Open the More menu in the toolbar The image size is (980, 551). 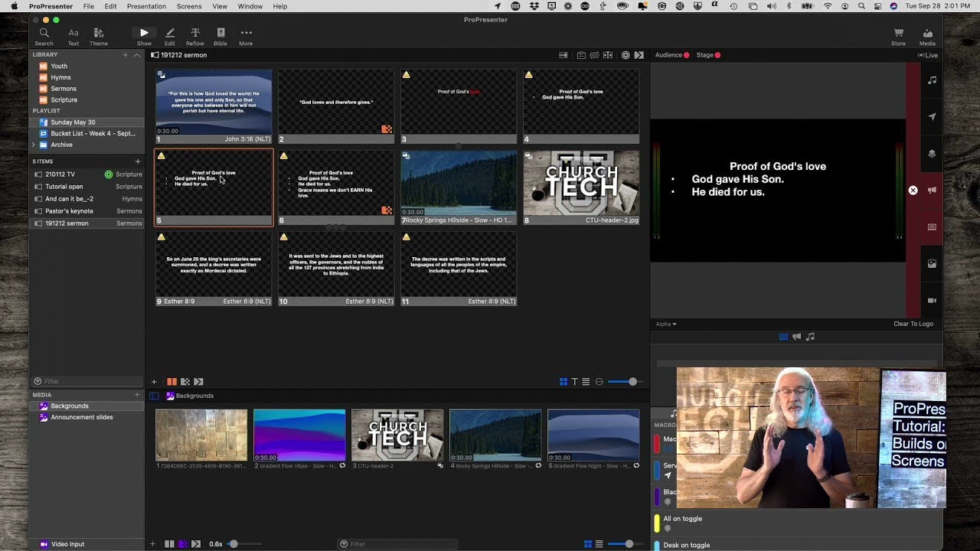coord(246,37)
